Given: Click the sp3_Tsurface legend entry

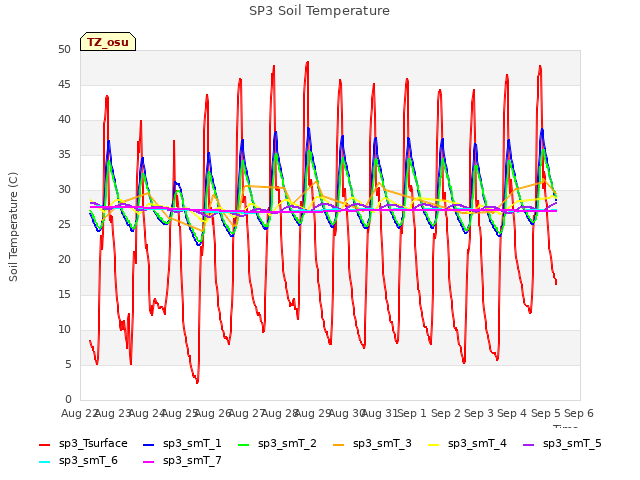Looking at the screenshot, I should click(x=83, y=444).
